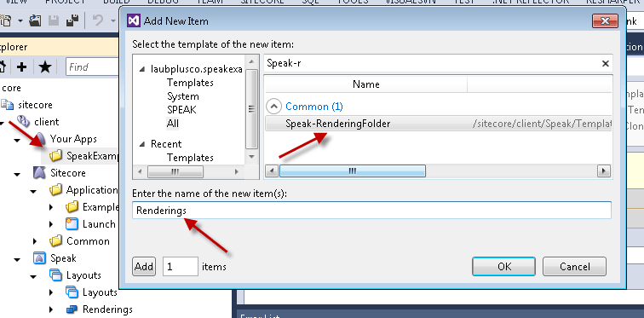Screen dimensions: 644x318
Task: Select Templates under Recent
Action: point(190,158)
